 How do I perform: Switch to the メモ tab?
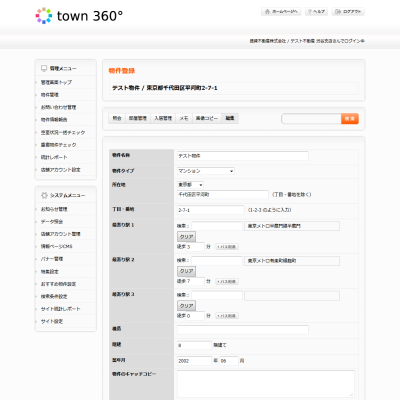coord(184,118)
